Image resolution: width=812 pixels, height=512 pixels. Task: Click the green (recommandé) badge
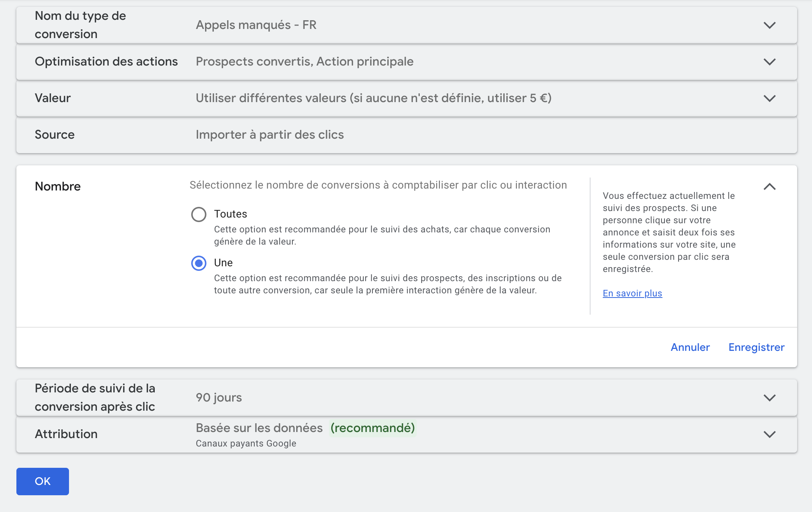point(373,428)
